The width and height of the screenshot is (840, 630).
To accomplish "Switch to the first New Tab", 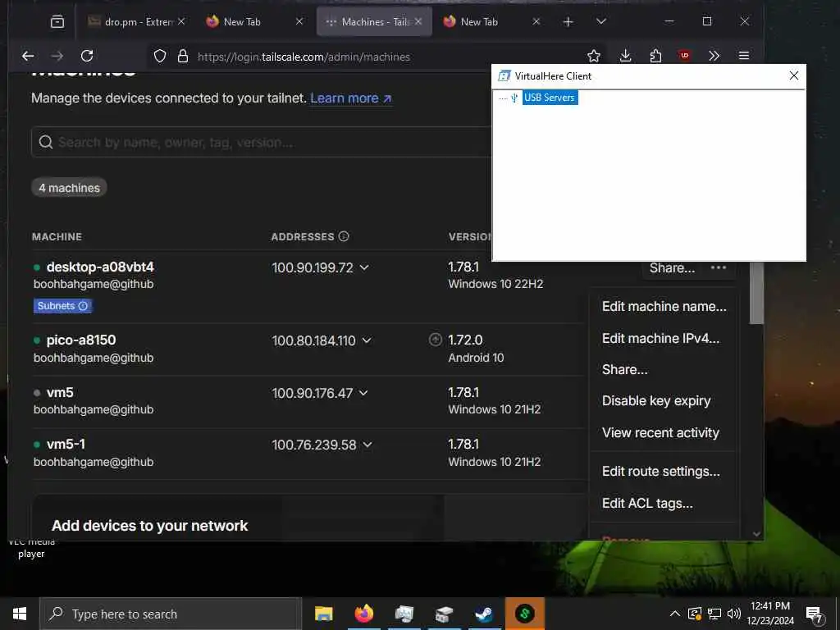I will pyautogui.click(x=243, y=21).
